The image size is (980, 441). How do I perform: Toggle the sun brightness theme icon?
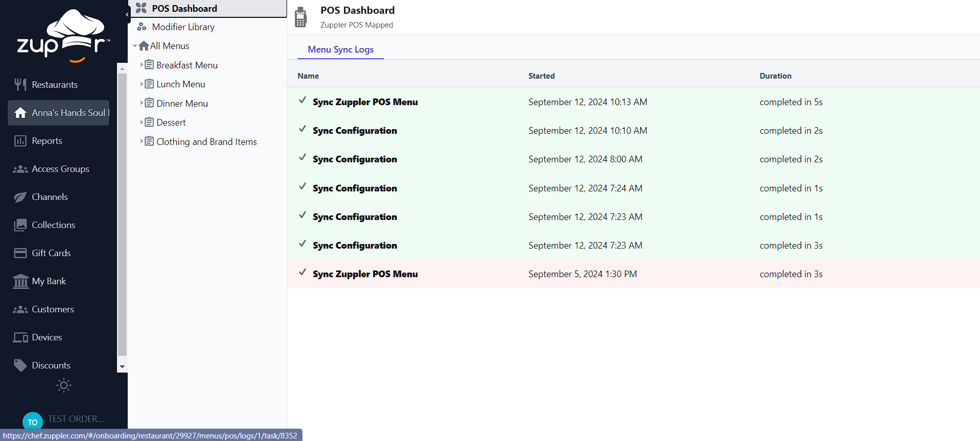click(x=64, y=385)
